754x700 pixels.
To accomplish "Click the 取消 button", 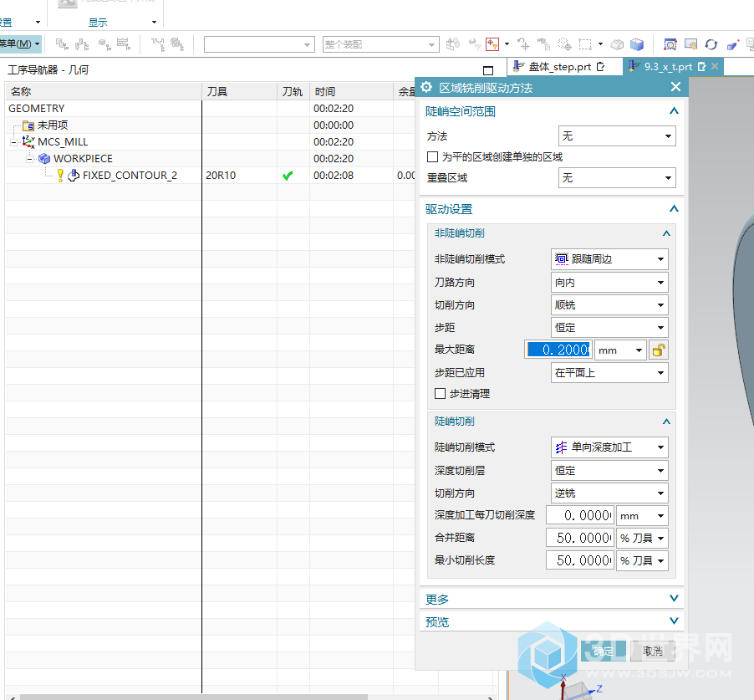I will coord(653,651).
